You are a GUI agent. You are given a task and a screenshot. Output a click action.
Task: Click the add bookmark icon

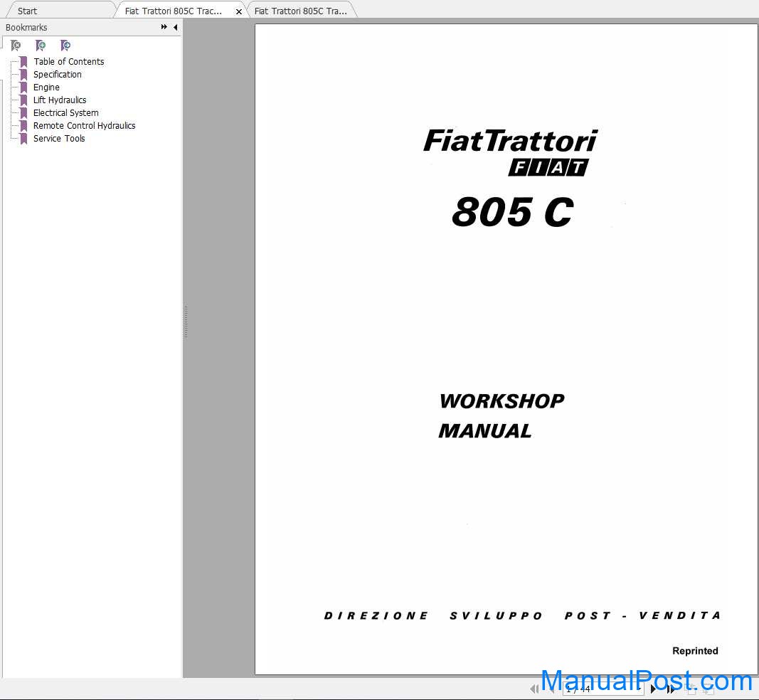pos(41,46)
